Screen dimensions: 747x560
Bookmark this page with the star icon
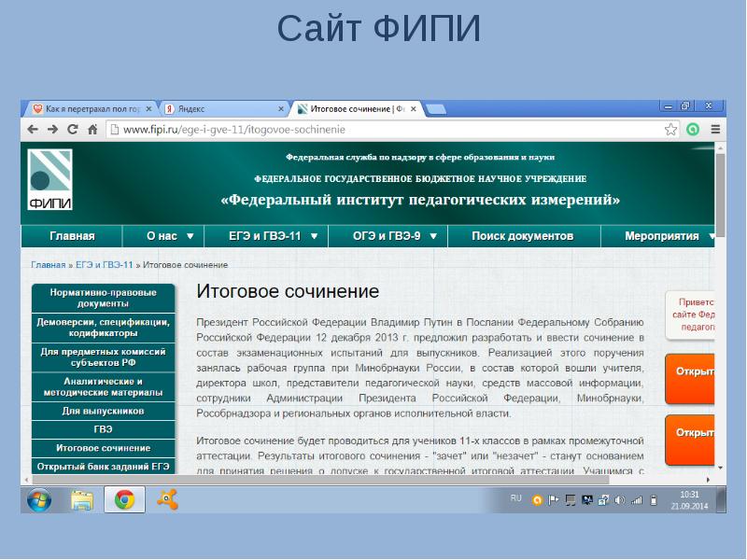pyautogui.click(x=670, y=129)
